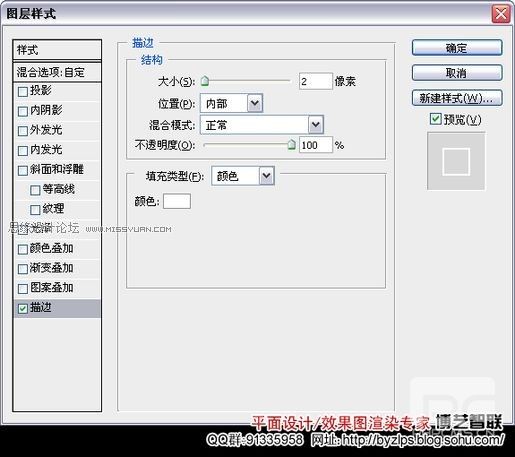Select 混合选项:自定 in the style list
This screenshot has height=457, width=515.
click(x=57, y=72)
